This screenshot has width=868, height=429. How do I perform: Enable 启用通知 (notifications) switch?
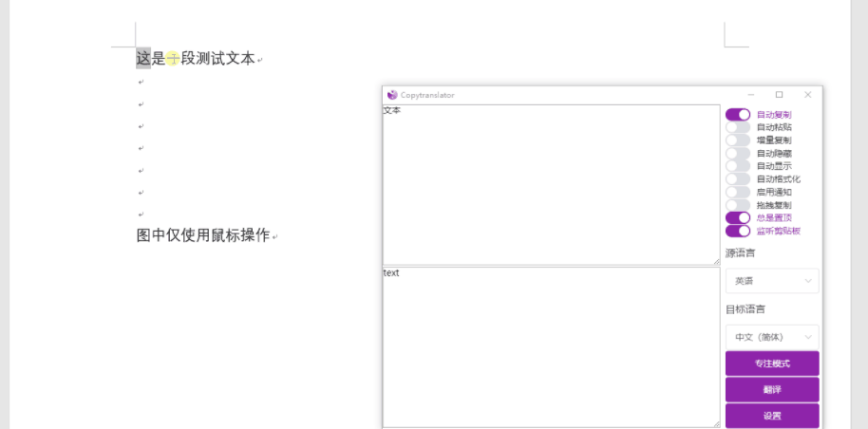[738, 192]
